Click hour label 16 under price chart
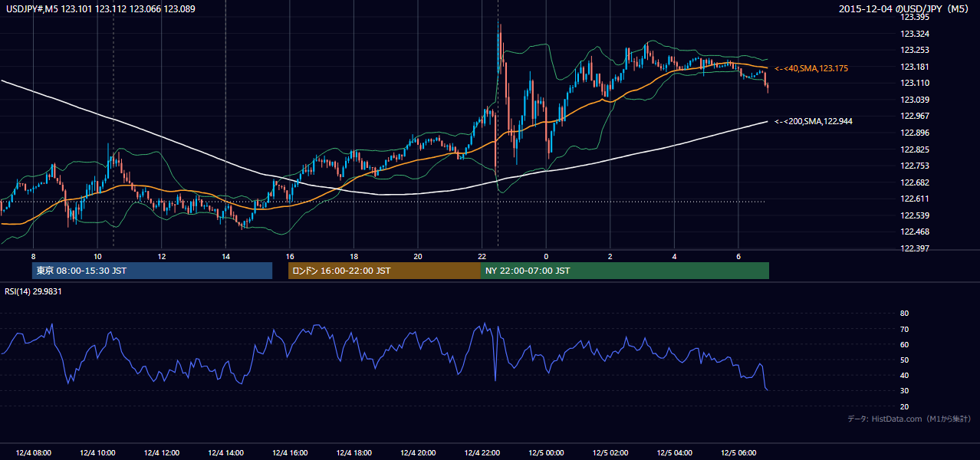 pyautogui.click(x=289, y=256)
